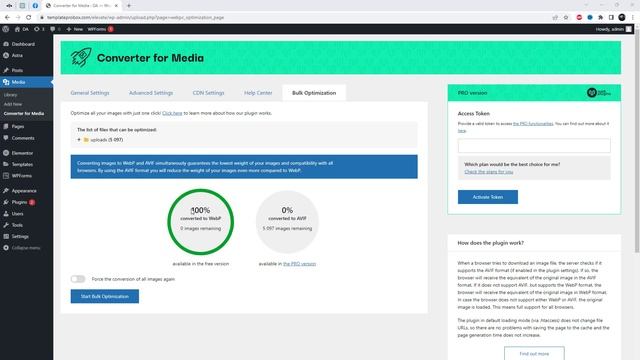The image size is (640, 360).
Task: Open the PRO version link under AVIF
Action: [300, 264]
